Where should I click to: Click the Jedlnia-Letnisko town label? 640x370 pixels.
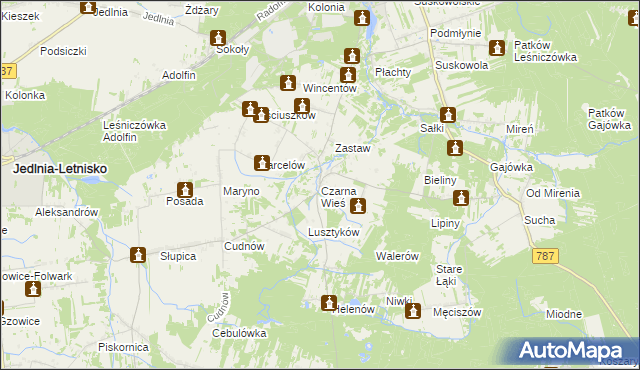click(60, 168)
